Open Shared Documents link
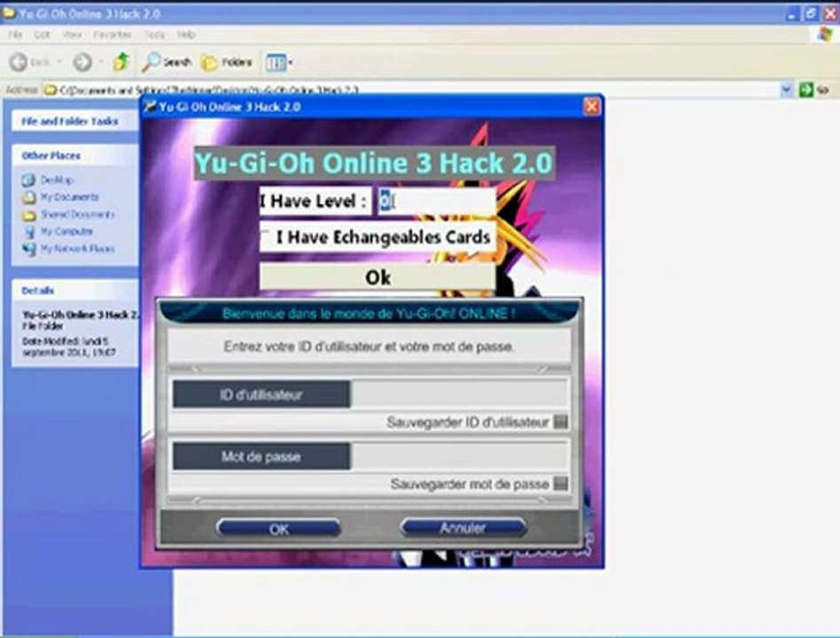Screen dimensions: 840x638 [x=78, y=214]
